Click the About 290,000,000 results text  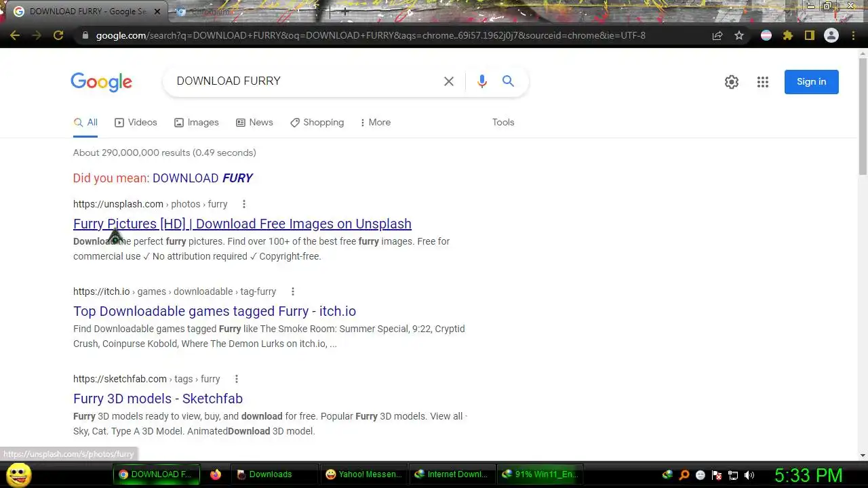(165, 153)
